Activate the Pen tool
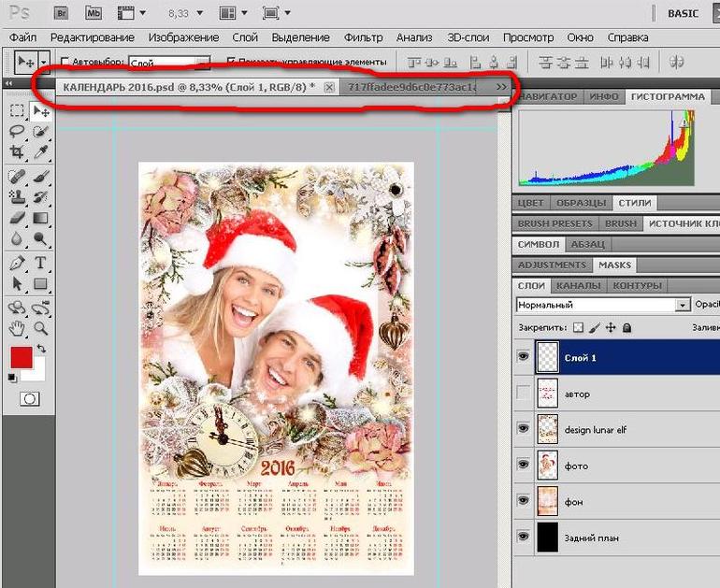 point(17,264)
